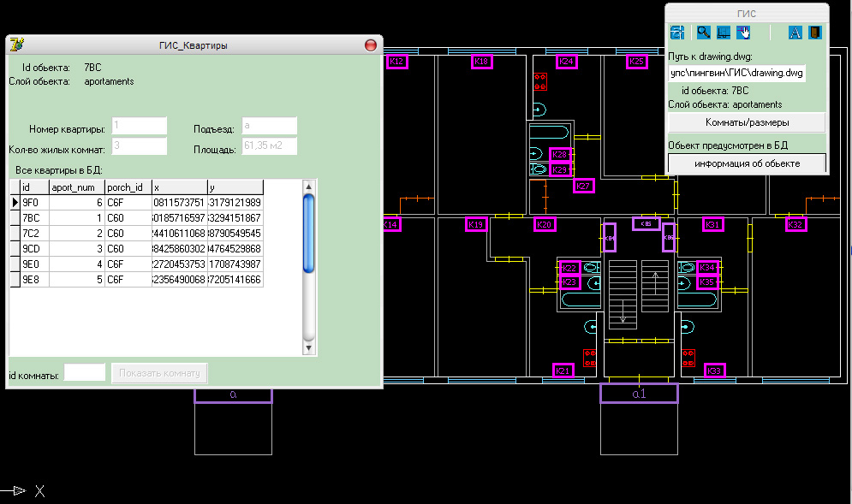The width and height of the screenshot is (852, 504).
Task: Select the magnifier zoom tool
Action: (x=703, y=33)
